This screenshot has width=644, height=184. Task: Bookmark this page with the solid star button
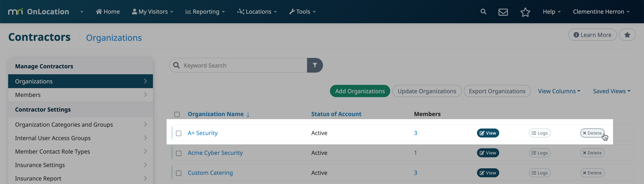(627, 35)
